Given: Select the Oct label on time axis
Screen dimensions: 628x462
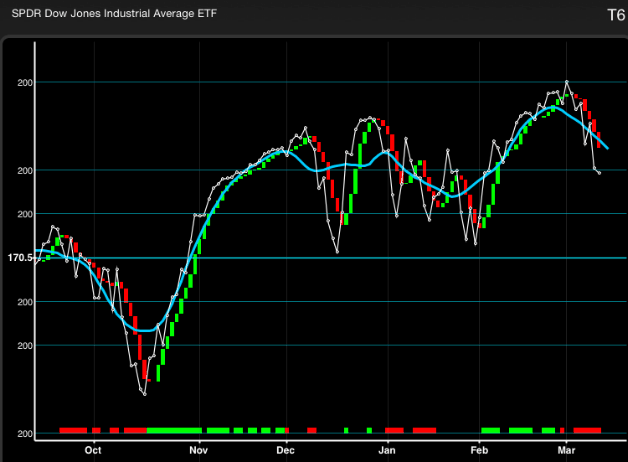Looking at the screenshot, I should (93, 450).
